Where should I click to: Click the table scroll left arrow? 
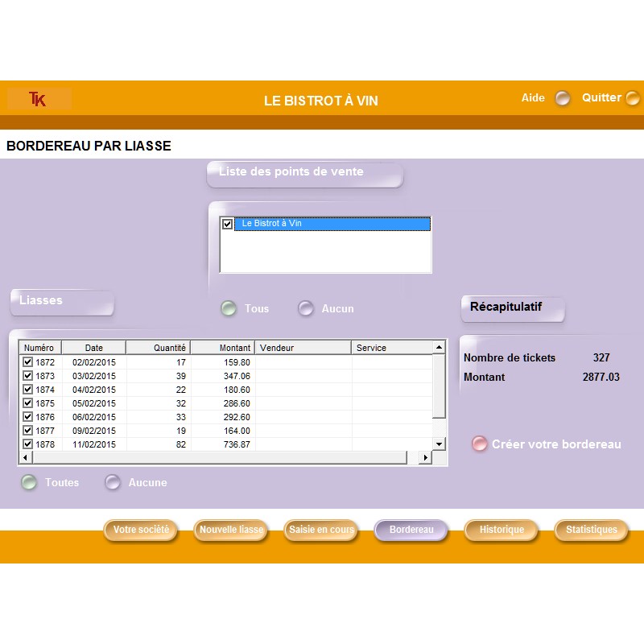coord(26,457)
